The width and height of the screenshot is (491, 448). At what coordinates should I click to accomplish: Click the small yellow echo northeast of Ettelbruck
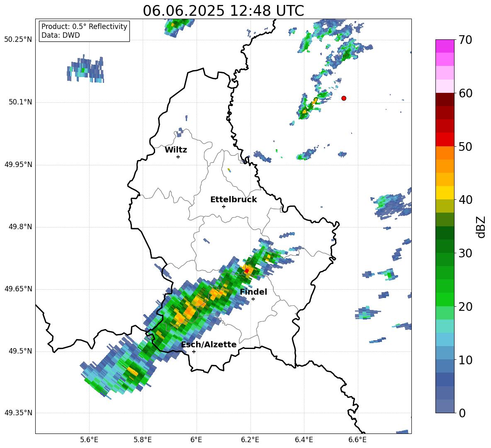229,170
